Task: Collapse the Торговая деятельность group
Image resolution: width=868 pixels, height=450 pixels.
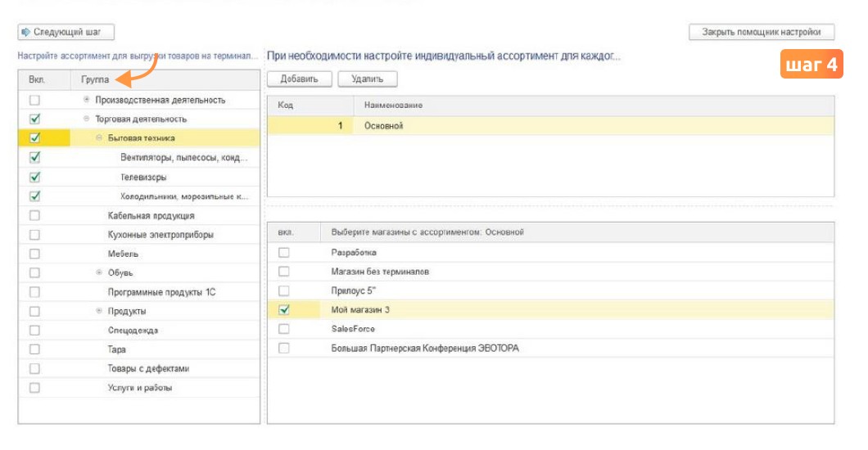Action: point(86,119)
